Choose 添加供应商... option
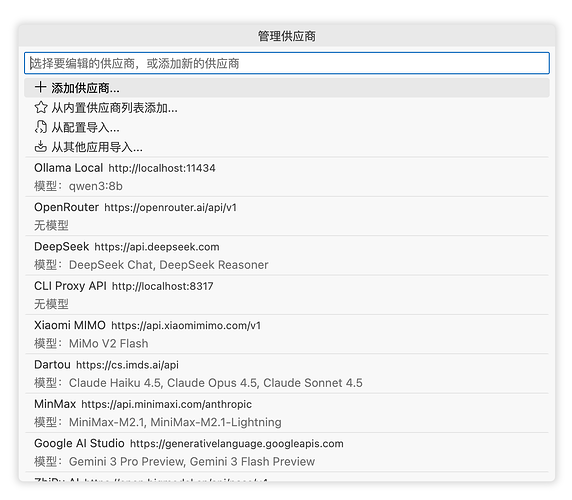 point(287,88)
